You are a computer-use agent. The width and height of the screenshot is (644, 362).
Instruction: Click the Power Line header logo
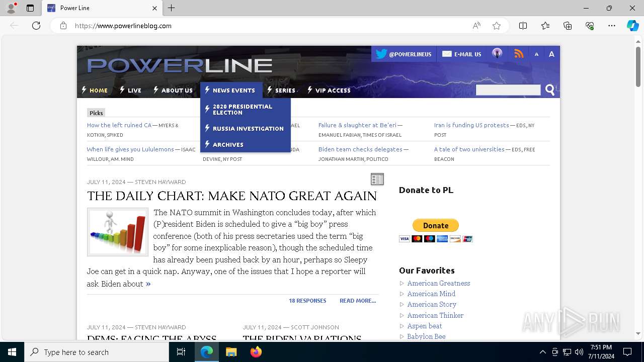tap(180, 65)
